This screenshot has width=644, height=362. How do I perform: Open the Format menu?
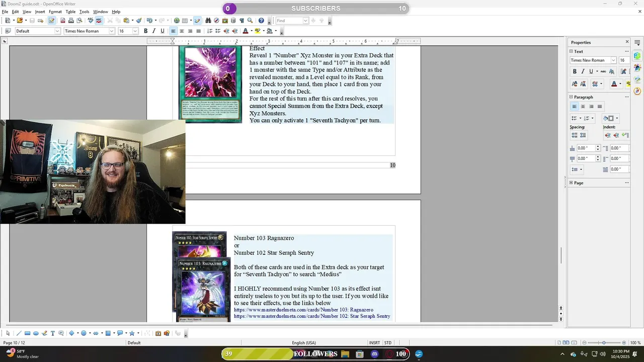pos(55,12)
